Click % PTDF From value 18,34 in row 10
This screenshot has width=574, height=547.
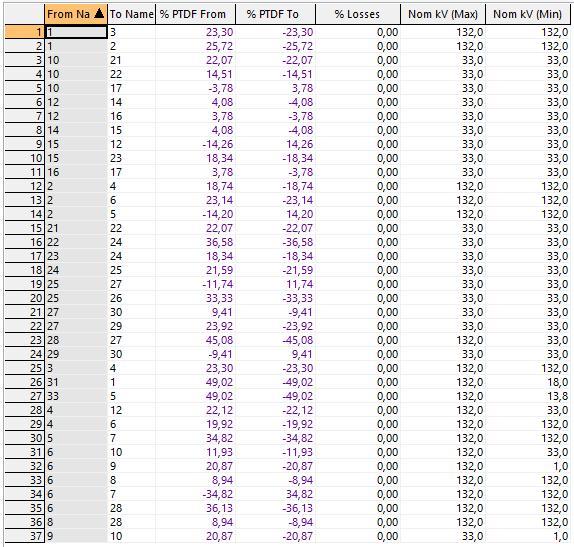220,158
